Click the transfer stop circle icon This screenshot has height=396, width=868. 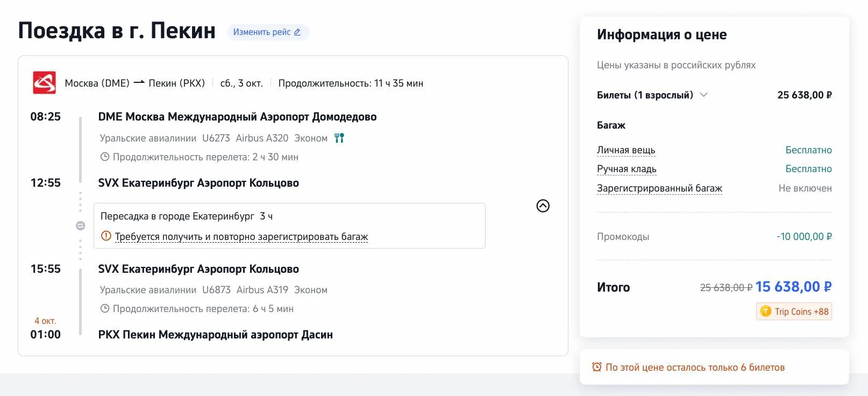pos(80,225)
